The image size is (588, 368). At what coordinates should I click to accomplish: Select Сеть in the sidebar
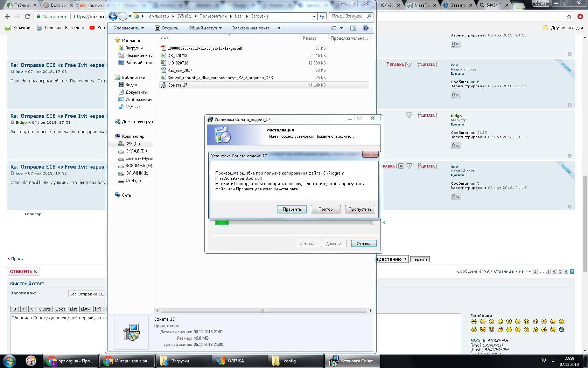pyautogui.click(x=123, y=195)
